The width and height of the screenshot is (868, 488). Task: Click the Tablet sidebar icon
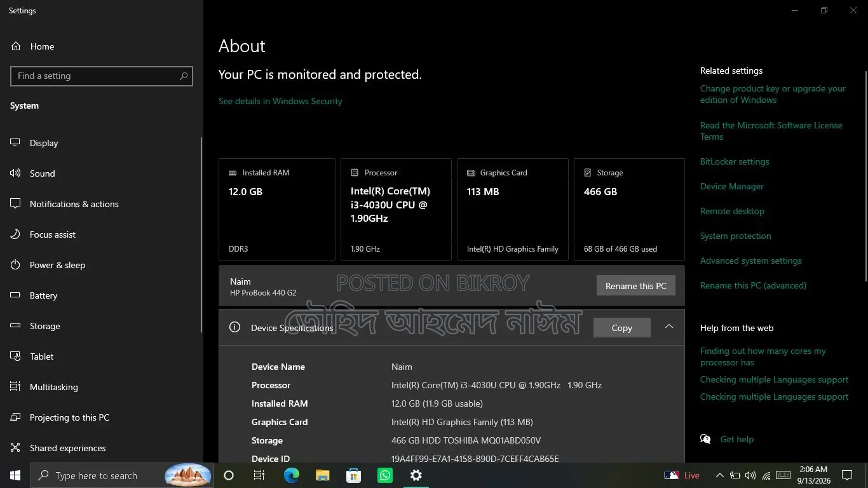pyautogui.click(x=16, y=356)
